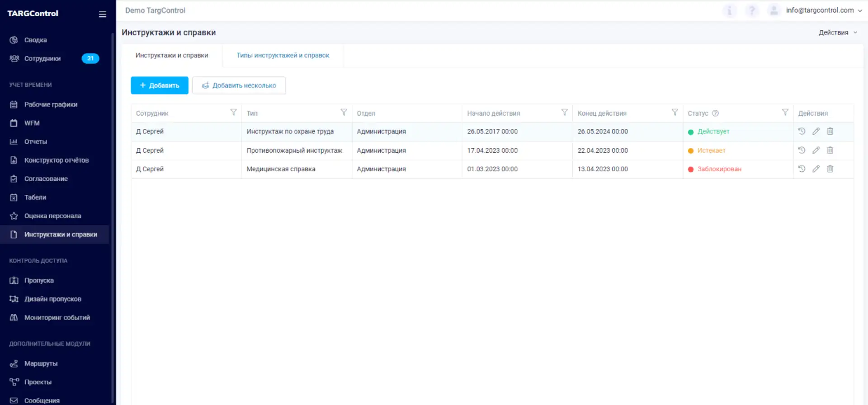Click the help question mark icon
This screenshot has height=405, width=868.
pos(752,10)
